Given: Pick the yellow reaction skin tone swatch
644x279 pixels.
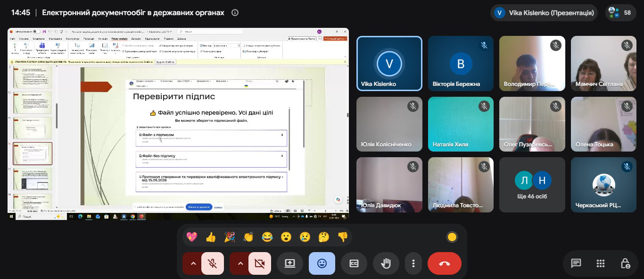Looking at the screenshot, I should (x=452, y=237).
